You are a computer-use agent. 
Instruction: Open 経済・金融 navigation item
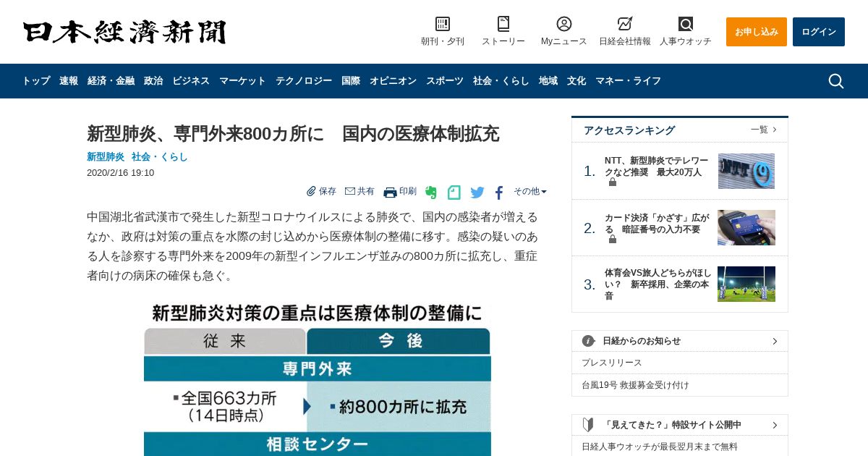pyautogui.click(x=111, y=81)
